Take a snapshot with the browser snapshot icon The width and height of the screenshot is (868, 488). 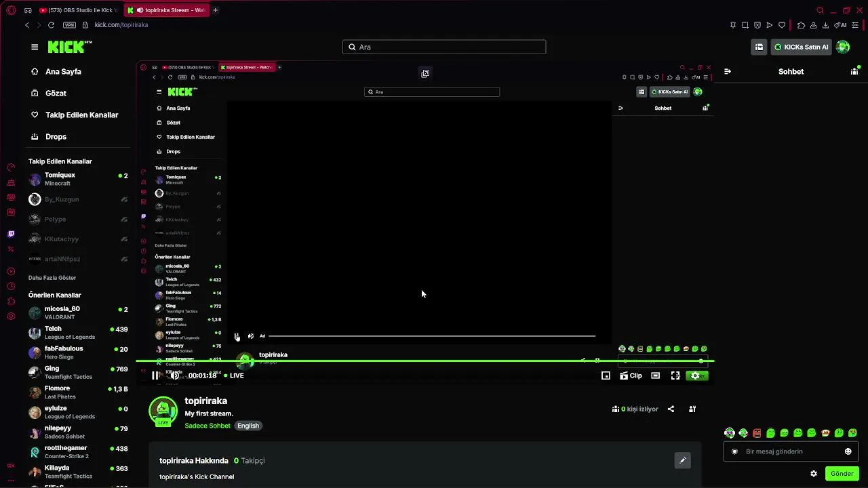tap(745, 25)
